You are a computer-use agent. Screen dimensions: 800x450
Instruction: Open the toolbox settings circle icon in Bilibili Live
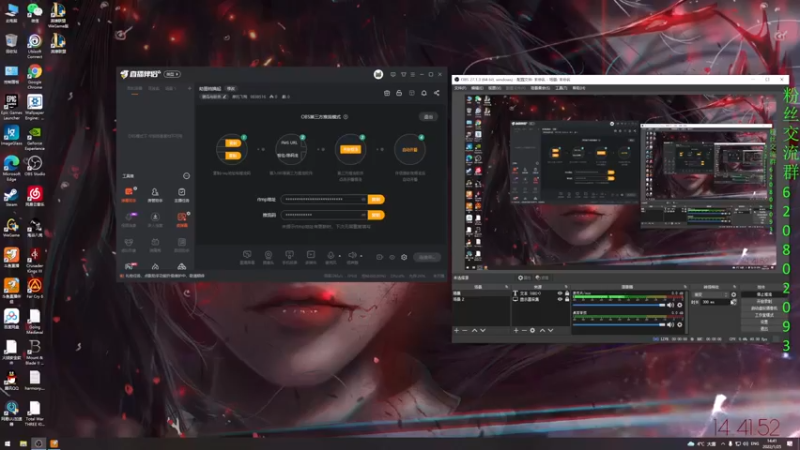point(186,176)
